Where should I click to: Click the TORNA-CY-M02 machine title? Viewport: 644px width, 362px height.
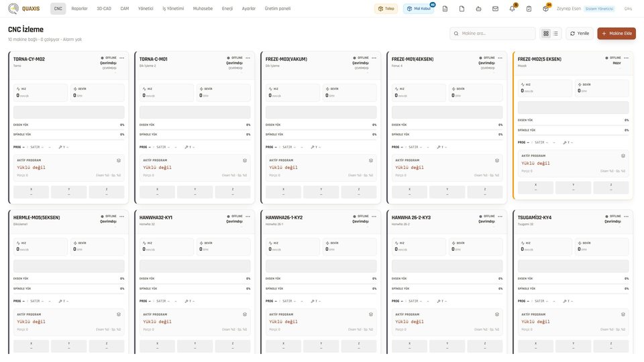point(29,59)
